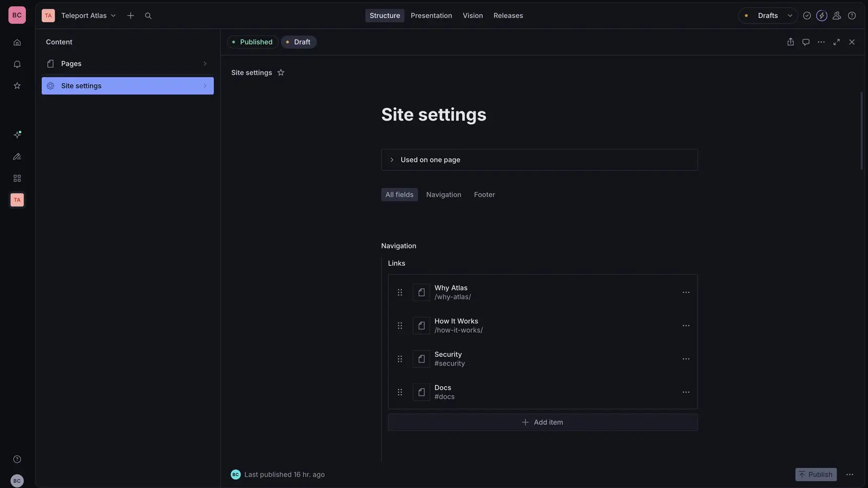
Task: Open Teleport Atlas workspace dropdown
Action: (88, 16)
